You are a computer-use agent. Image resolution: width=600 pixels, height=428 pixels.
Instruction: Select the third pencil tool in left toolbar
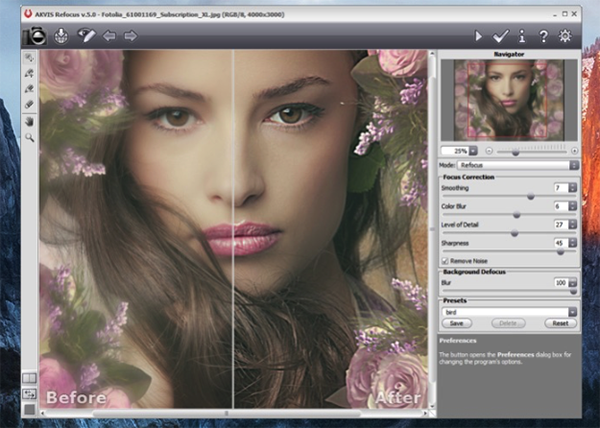point(29,89)
